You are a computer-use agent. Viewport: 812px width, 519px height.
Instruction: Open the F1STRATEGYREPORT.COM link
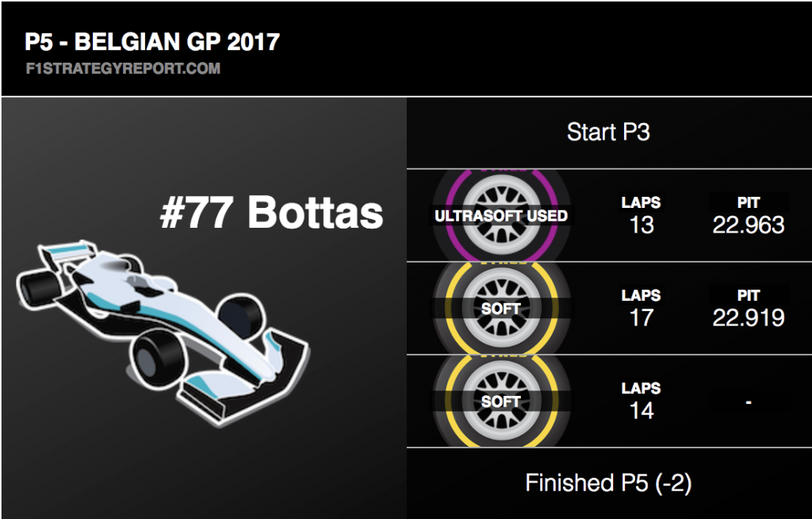pyautogui.click(x=123, y=68)
